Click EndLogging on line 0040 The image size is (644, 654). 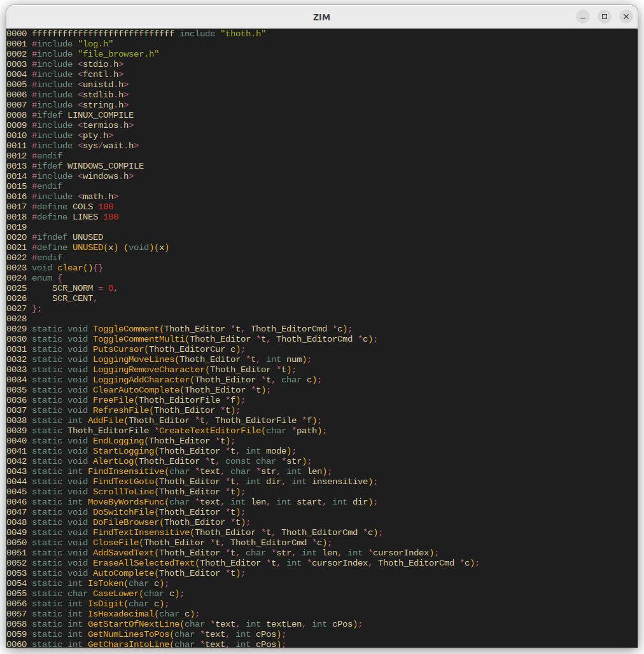(118, 440)
